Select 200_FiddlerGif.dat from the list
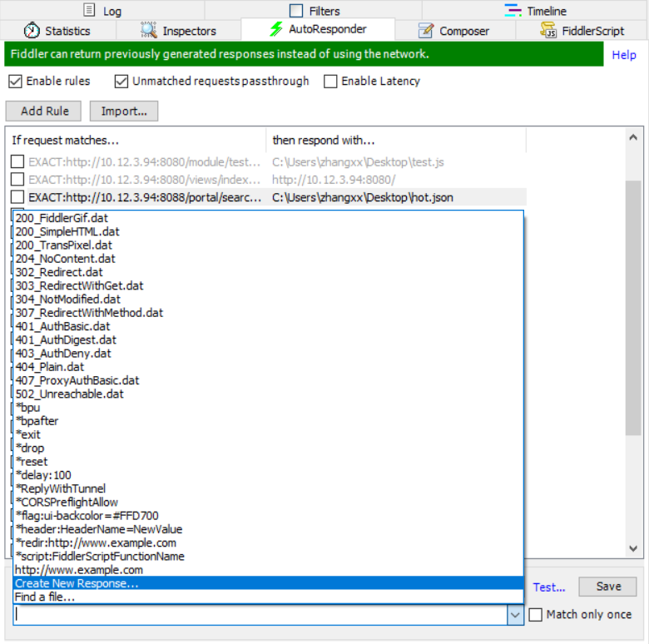 [x=268, y=218]
